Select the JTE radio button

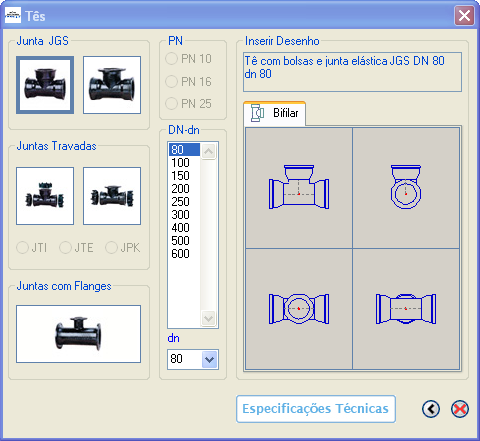tap(76, 248)
